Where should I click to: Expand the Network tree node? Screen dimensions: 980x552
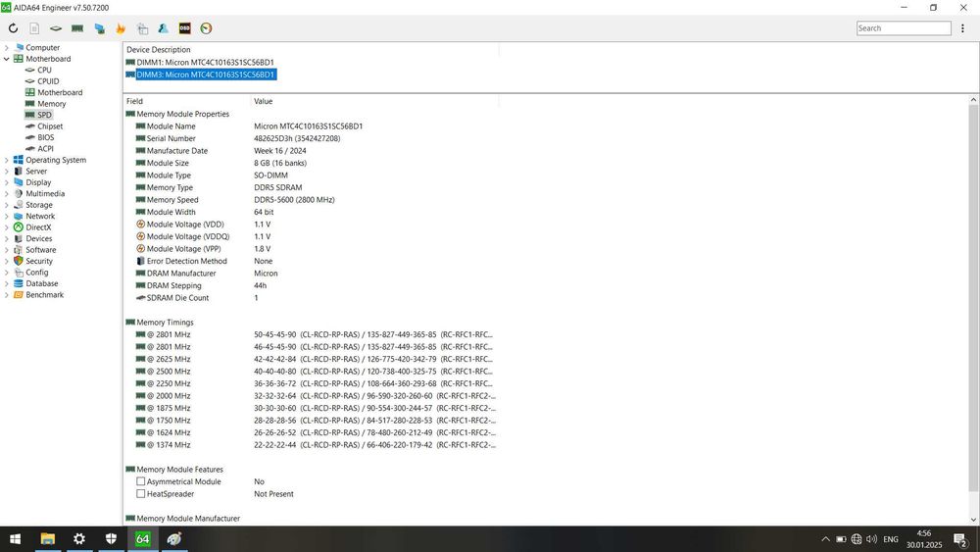pyautogui.click(x=6, y=217)
